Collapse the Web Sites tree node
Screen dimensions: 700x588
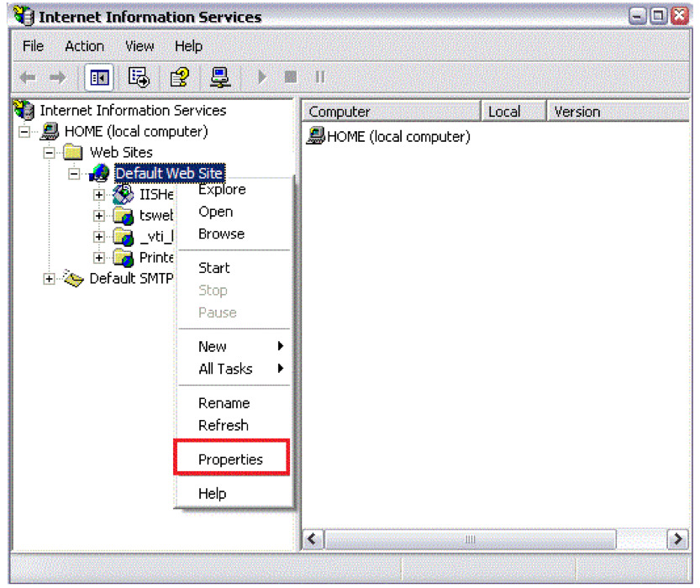click(x=50, y=153)
